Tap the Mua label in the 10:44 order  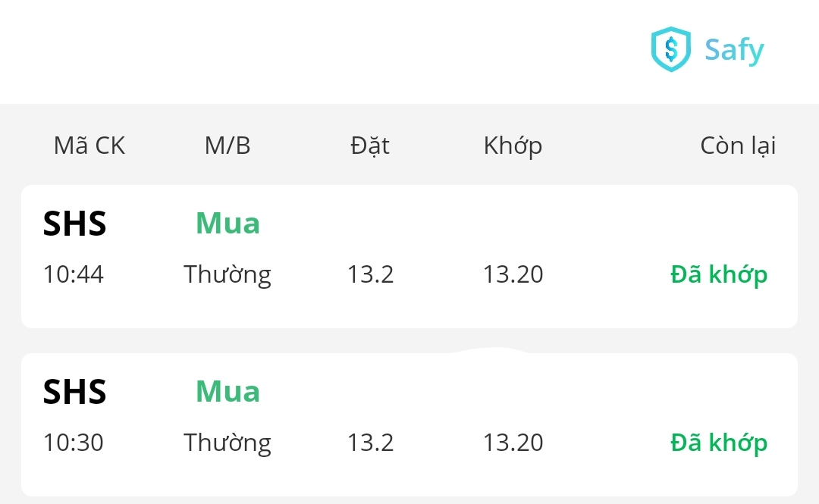[x=227, y=224]
